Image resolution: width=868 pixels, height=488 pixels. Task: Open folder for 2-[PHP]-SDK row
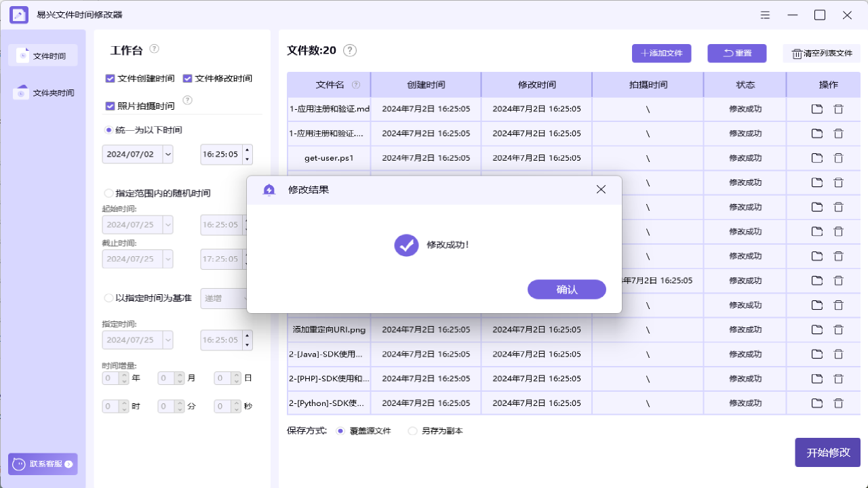click(817, 378)
